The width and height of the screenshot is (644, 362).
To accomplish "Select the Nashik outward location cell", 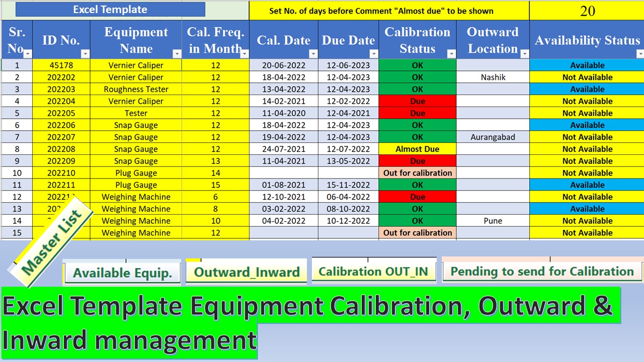I will click(493, 77).
